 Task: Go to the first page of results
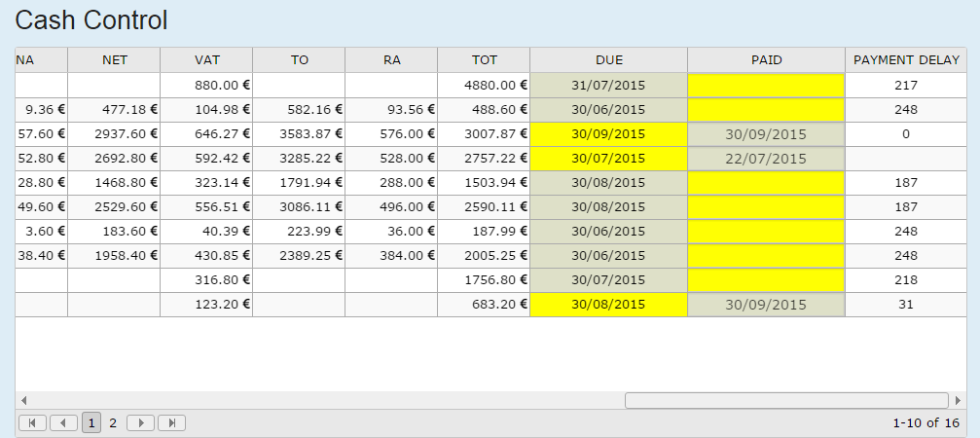[32, 422]
